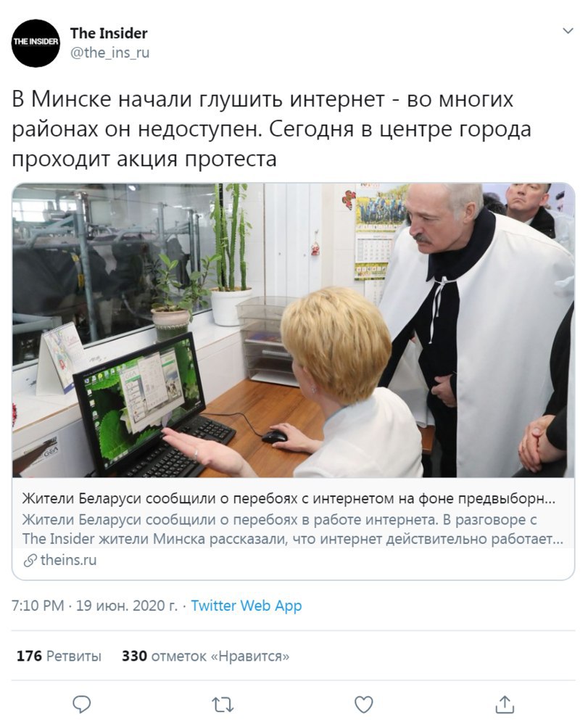This screenshot has height=726, width=588.
Task: Click the reply speech bubble icon
Action: pyautogui.click(x=82, y=704)
